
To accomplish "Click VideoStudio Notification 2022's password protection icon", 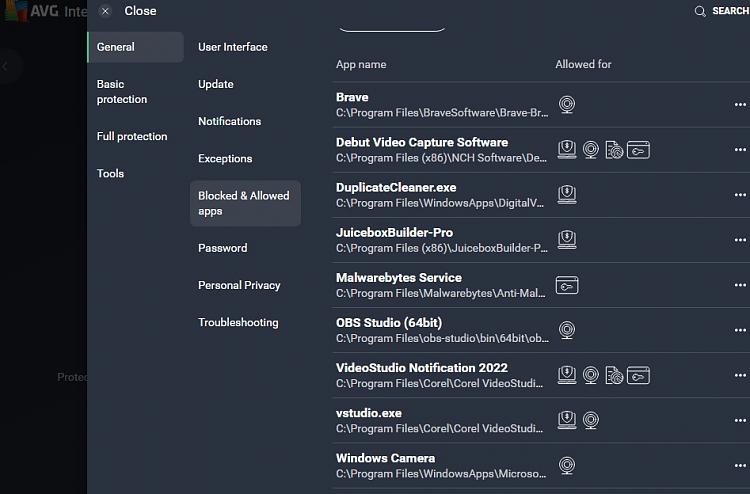I will 638,375.
